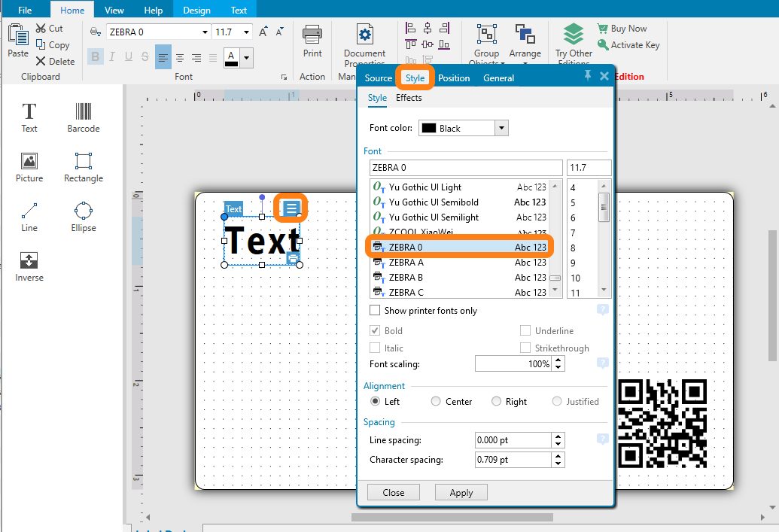Open the Font color dropdown
The image size is (779, 532).
[501, 128]
